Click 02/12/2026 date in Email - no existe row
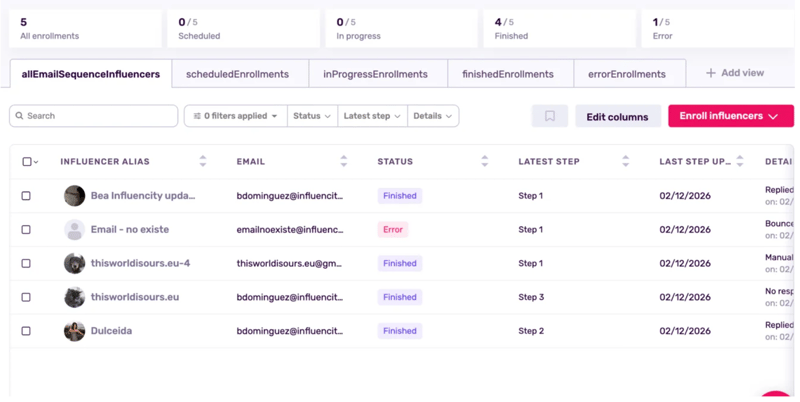The height and width of the screenshot is (402, 800). [685, 230]
